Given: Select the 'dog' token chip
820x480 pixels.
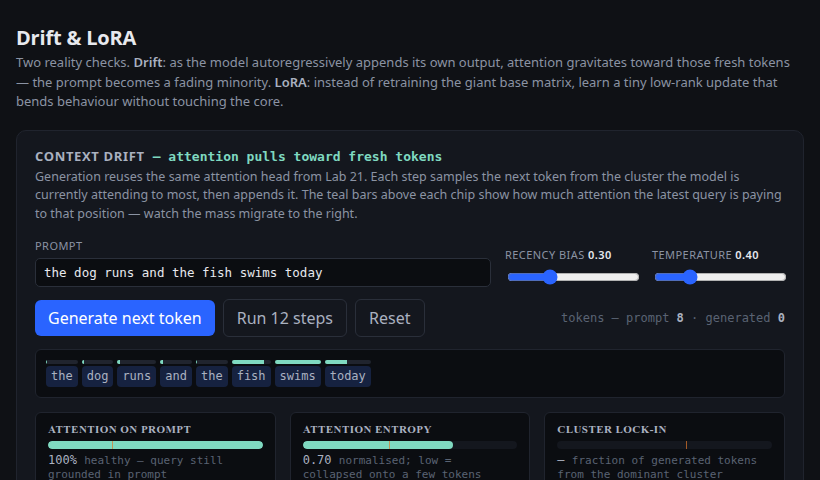Looking at the screenshot, I should point(97,376).
